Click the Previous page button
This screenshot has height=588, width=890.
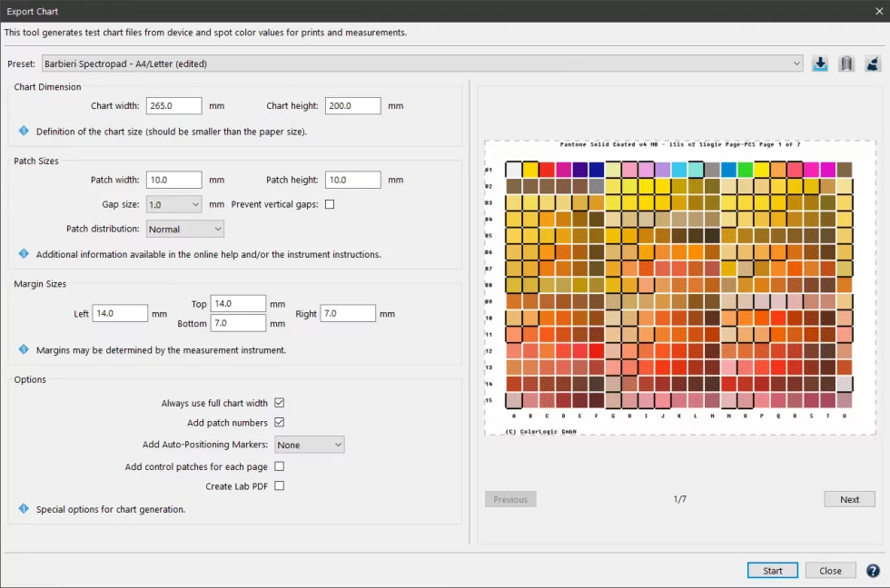point(510,499)
